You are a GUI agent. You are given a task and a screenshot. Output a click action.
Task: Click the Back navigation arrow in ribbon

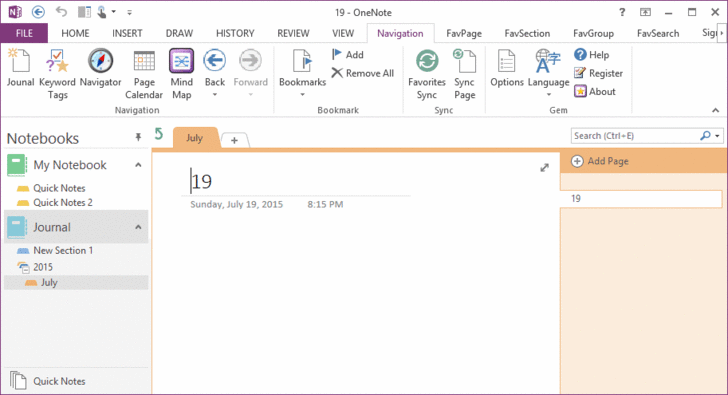214,61
